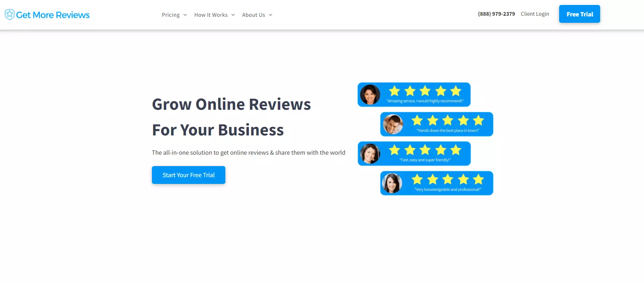Viewport: 644px width, 283px height.
Task: Click avatar on the "Amazing service" review
Action: (x=370, y=94)
